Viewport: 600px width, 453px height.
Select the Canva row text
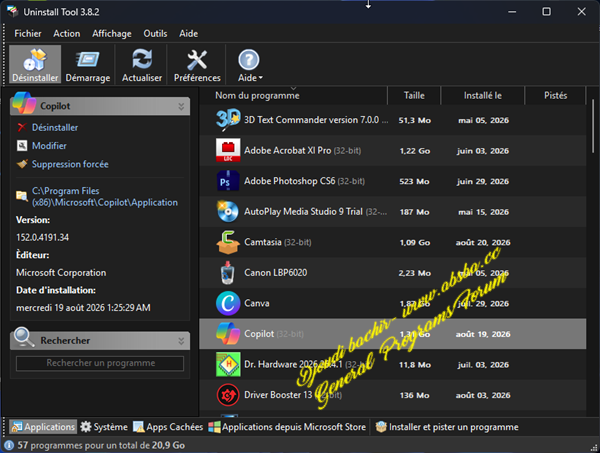(257, 303)
